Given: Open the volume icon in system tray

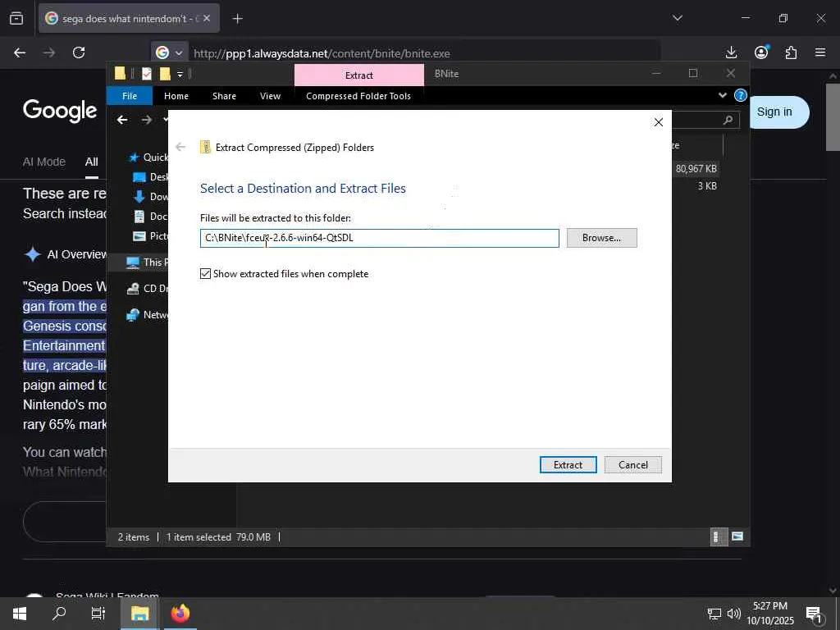Looking at the screenshot, I should click(733, 614).
